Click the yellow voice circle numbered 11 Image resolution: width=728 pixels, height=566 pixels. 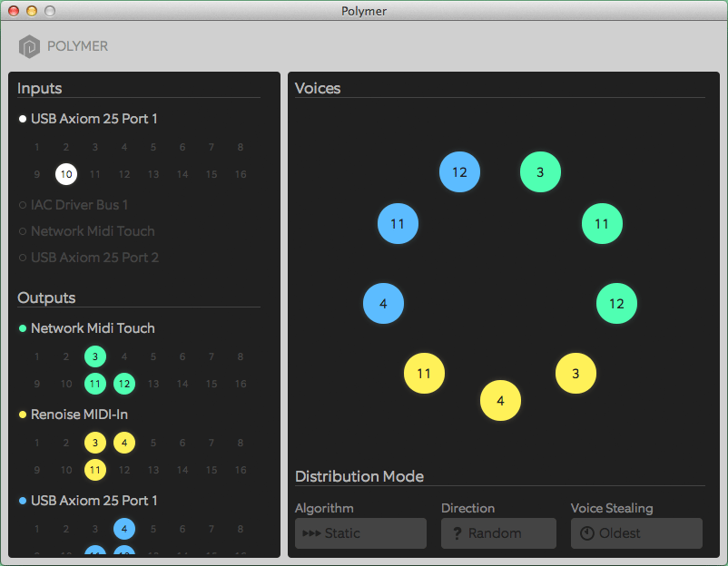[x=424, y=374]
